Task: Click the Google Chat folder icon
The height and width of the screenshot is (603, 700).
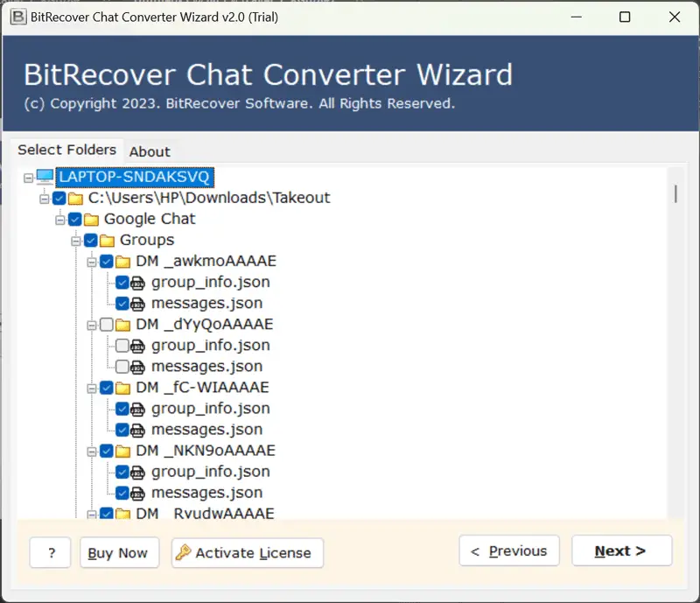Action: click(91, 220)
